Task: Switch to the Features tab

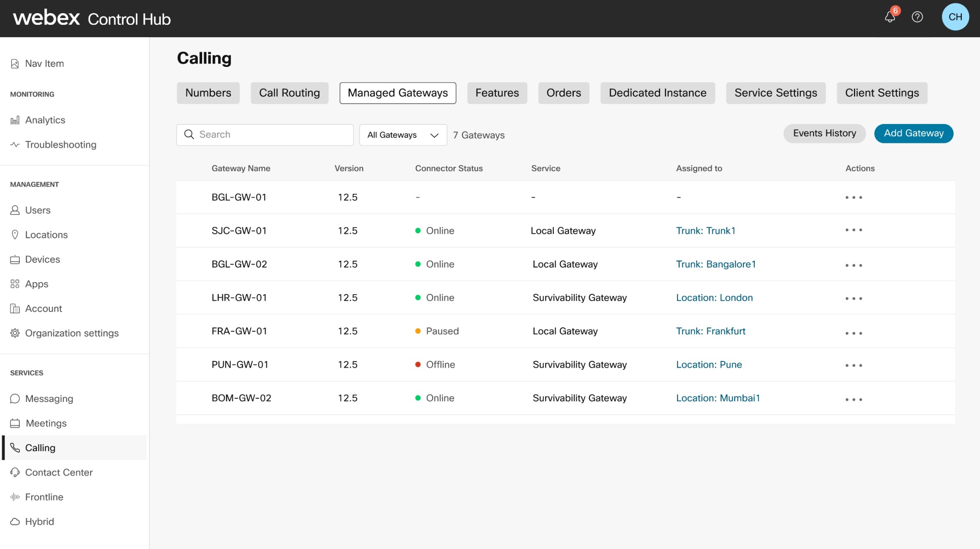Action: pyautogui.click(x=497, y=93)
